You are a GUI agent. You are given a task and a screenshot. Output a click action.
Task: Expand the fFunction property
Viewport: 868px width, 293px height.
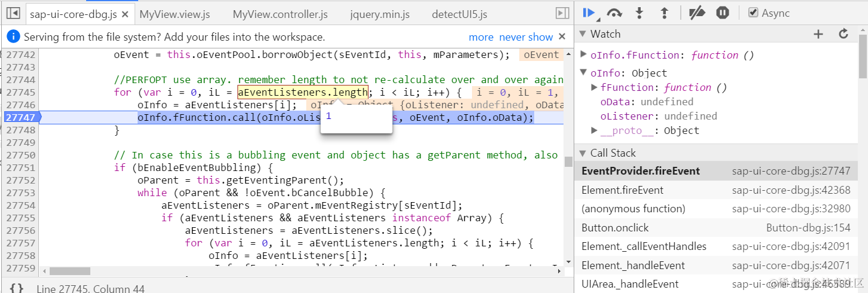(594, 87)
